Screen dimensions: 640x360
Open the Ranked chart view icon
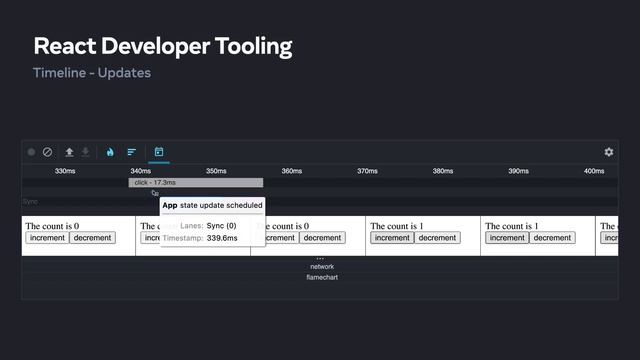click(131, 152)
